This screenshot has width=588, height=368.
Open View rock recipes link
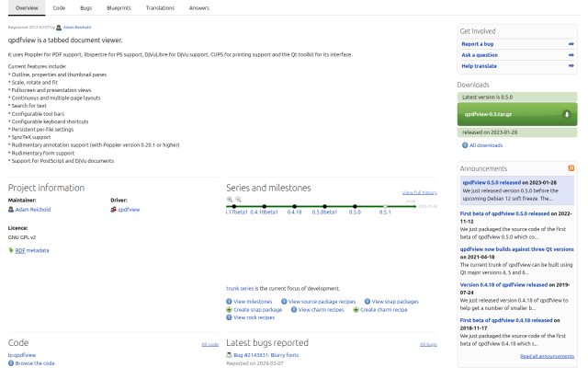pos(254,317)
